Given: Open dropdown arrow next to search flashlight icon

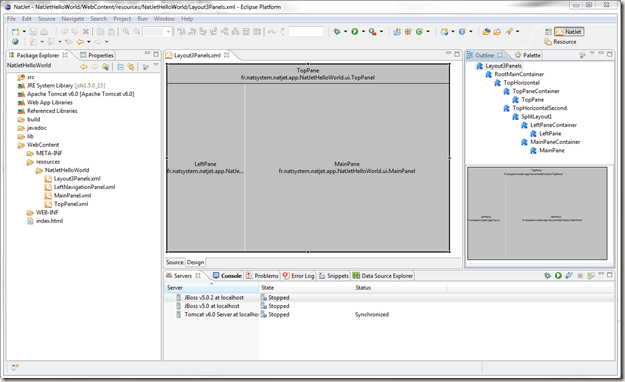Looking at the screenshot, I should click(x=518, y=32).
